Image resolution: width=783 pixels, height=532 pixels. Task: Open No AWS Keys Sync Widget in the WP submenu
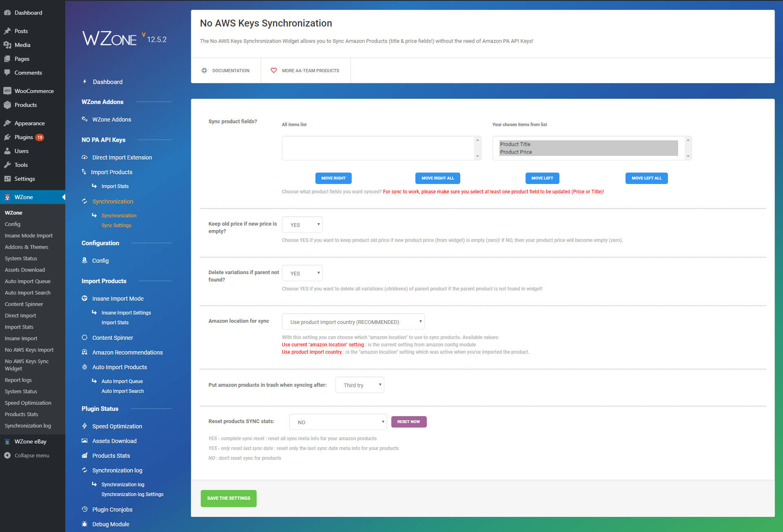[x=27, y=365]
